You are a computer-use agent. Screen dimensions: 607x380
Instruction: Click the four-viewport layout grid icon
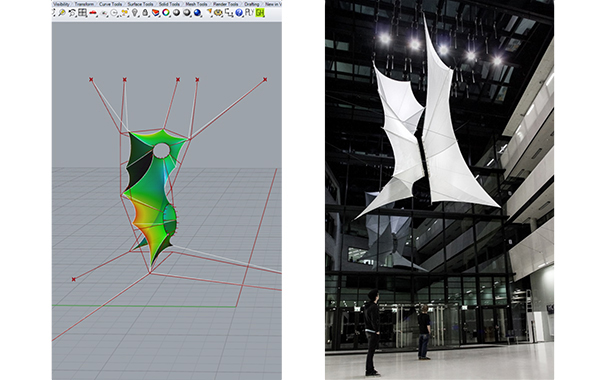click(x=82, y=13)
